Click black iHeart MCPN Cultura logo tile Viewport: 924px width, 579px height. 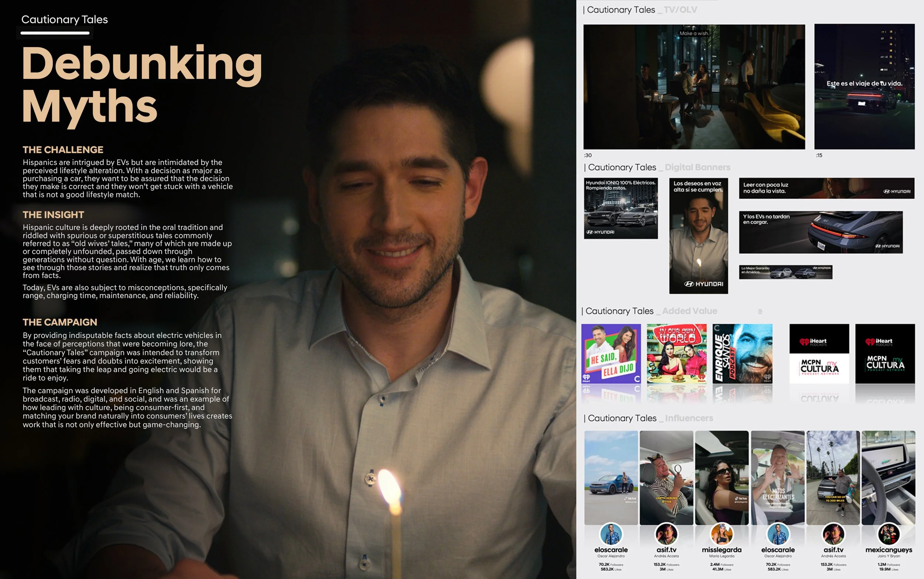pyautogui.click(x=885, y=353)
